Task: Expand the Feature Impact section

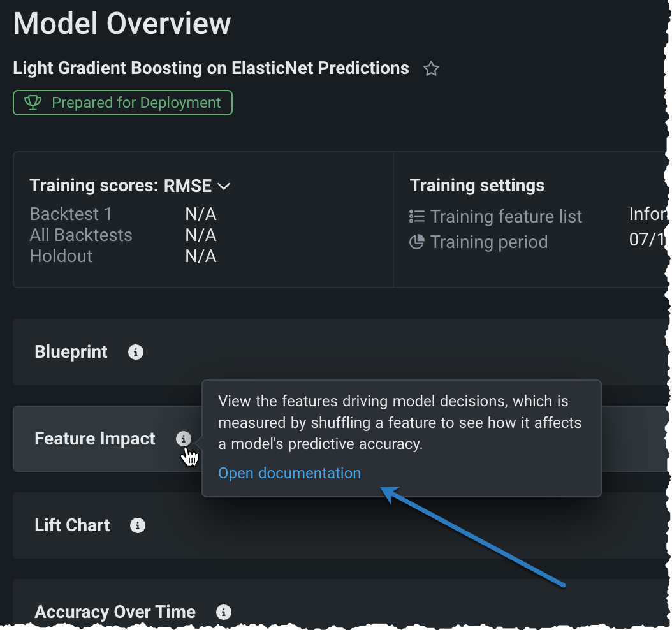Action: (95, 439)
